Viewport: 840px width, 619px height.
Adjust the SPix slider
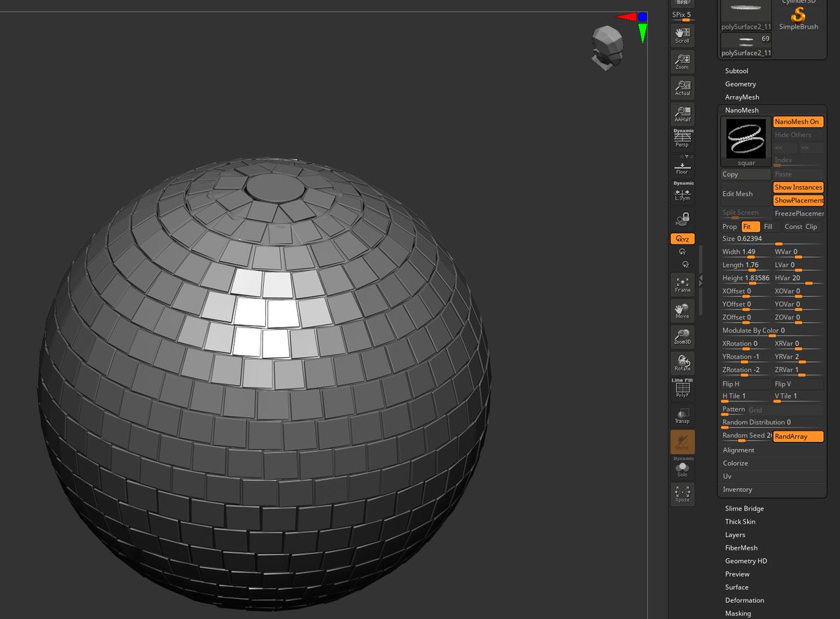coord(682,17)
